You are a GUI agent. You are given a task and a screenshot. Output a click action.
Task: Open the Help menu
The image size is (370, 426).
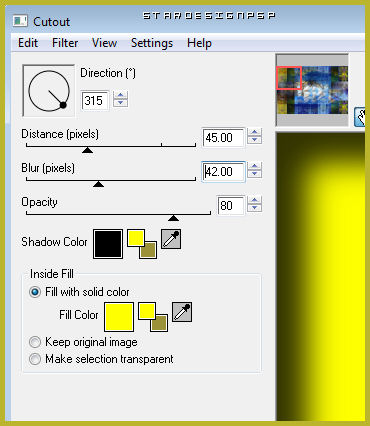pyautogui.click(x=199, y=43)
